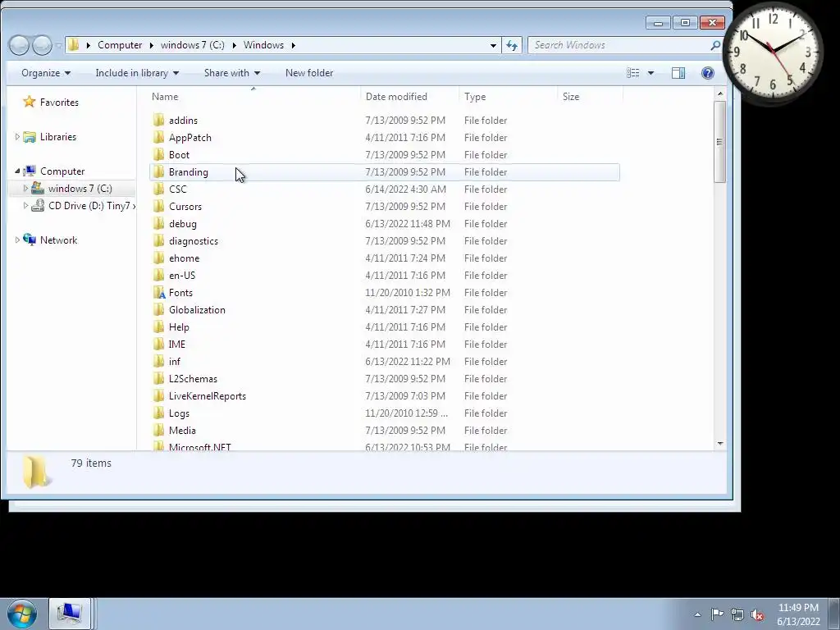Click the Favorites star icon
Screen dimensions: 840x630
[x=30, y=102]
